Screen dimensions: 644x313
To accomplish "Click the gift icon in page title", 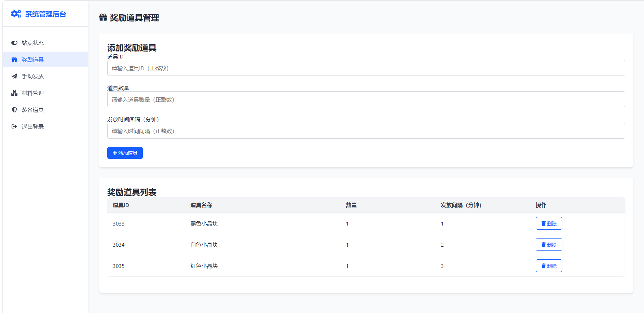I will tap(103, 17).
